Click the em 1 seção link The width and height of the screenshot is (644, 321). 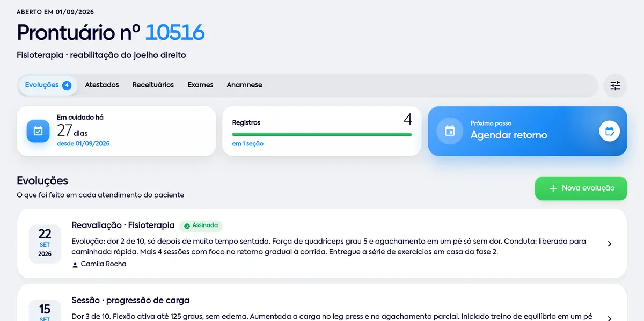tap(247, 144)
